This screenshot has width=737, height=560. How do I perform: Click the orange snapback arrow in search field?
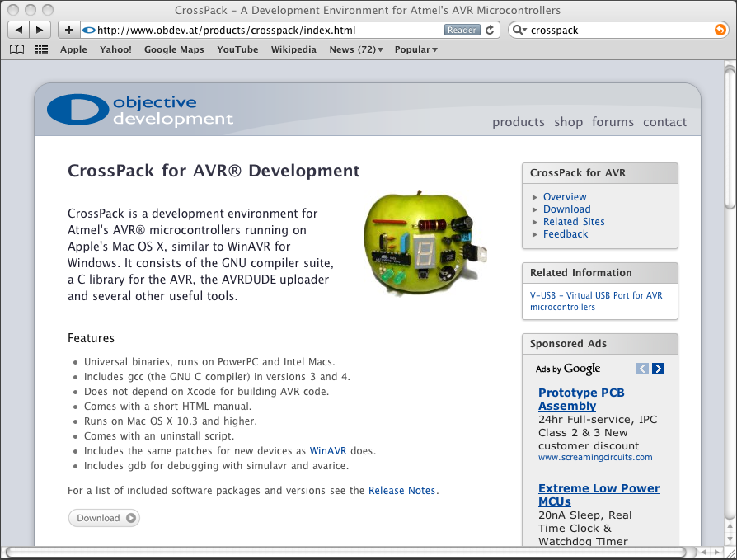click(x=720, y=30)
